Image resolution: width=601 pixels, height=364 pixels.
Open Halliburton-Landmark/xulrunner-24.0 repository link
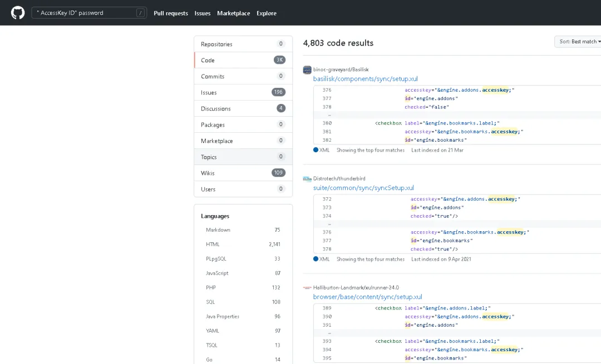point(356,287)
